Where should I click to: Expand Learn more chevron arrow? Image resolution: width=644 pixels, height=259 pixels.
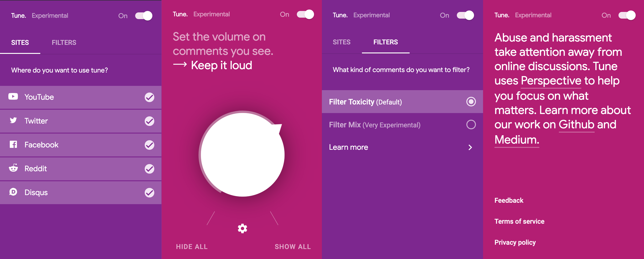470,147
